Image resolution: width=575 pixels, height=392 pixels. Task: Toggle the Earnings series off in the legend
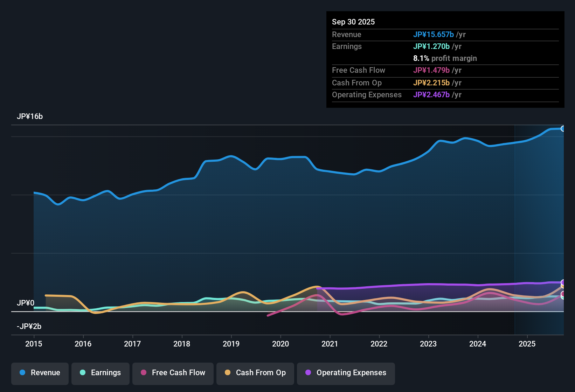coord(100,373)
